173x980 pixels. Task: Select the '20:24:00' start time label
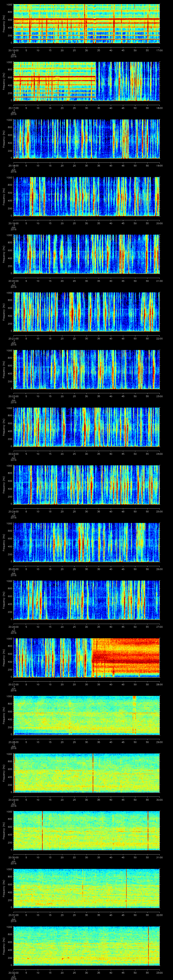click(14, 511)
